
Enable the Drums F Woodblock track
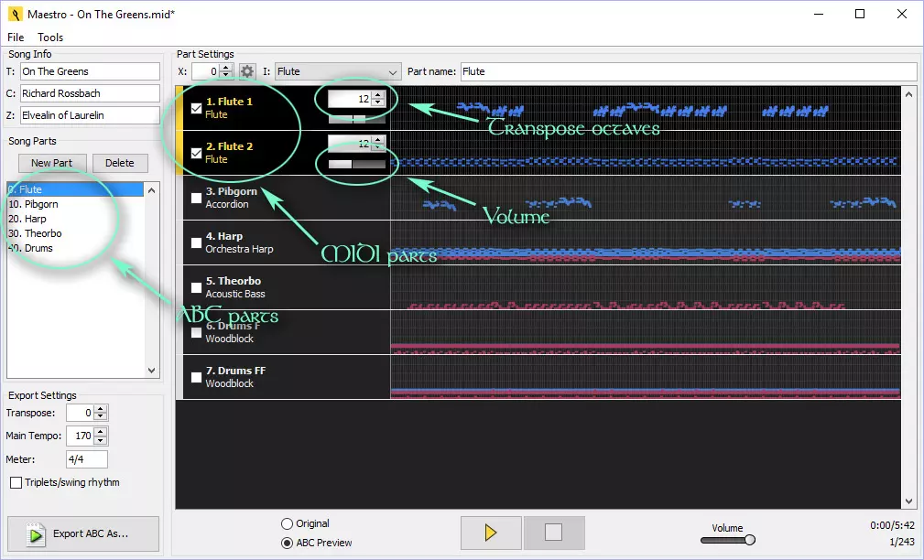(x=196, y=332)
